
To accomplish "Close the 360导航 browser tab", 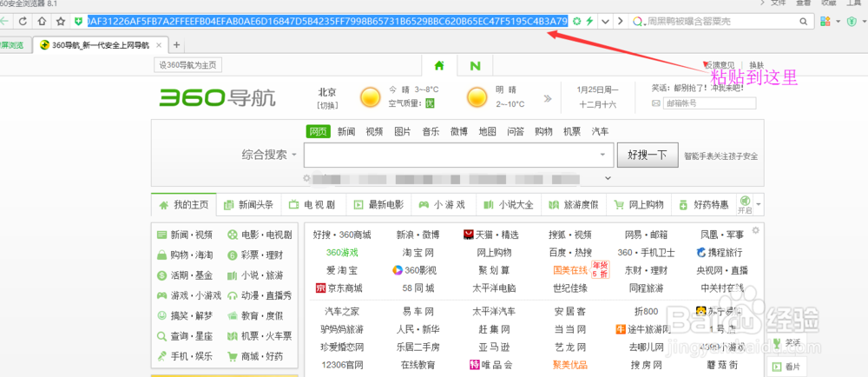I will (x=159, y=45).
